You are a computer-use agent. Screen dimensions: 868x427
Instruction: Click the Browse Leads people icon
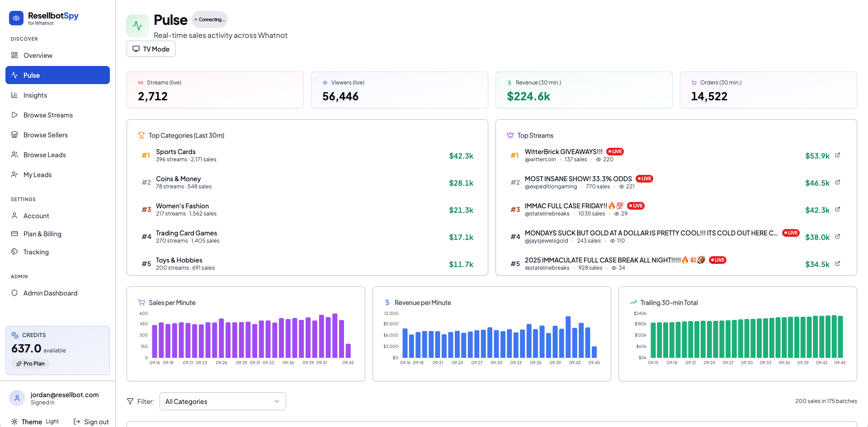click(x=15, y=155)
